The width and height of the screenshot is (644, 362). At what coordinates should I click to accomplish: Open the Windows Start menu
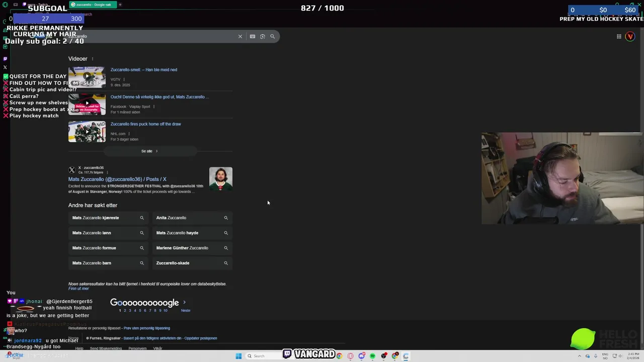[238, 356]
